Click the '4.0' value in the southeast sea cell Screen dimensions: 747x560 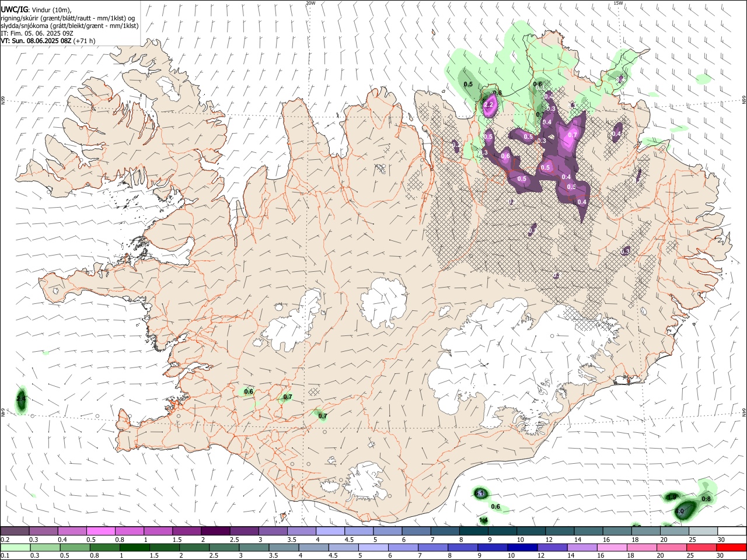[679, 511]
